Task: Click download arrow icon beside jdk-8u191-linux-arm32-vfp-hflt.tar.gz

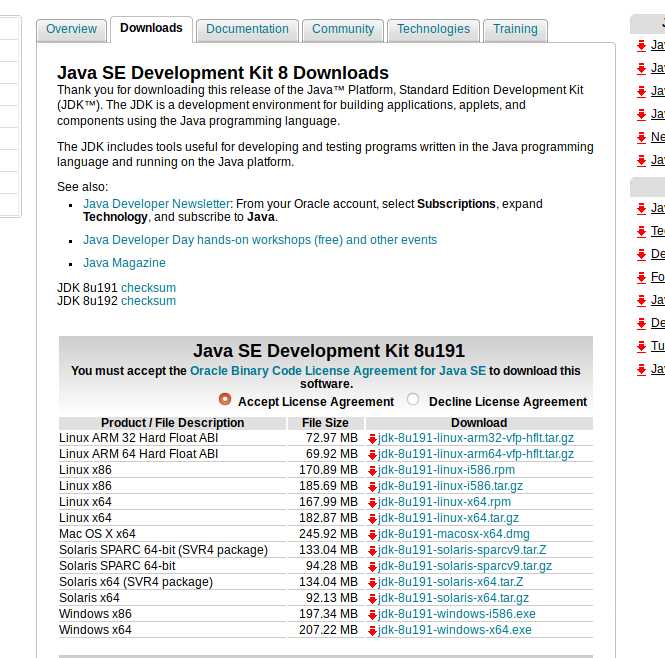Action: [372, 439]
